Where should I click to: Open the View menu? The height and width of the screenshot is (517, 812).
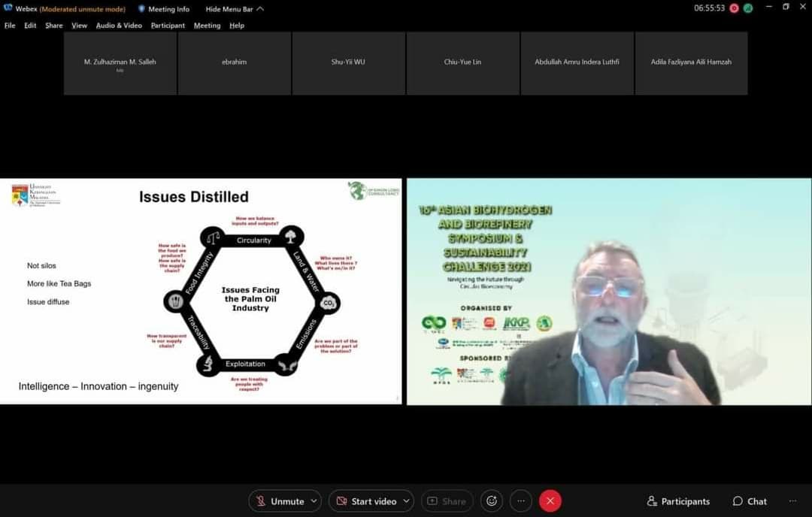[x=79, y=26]
